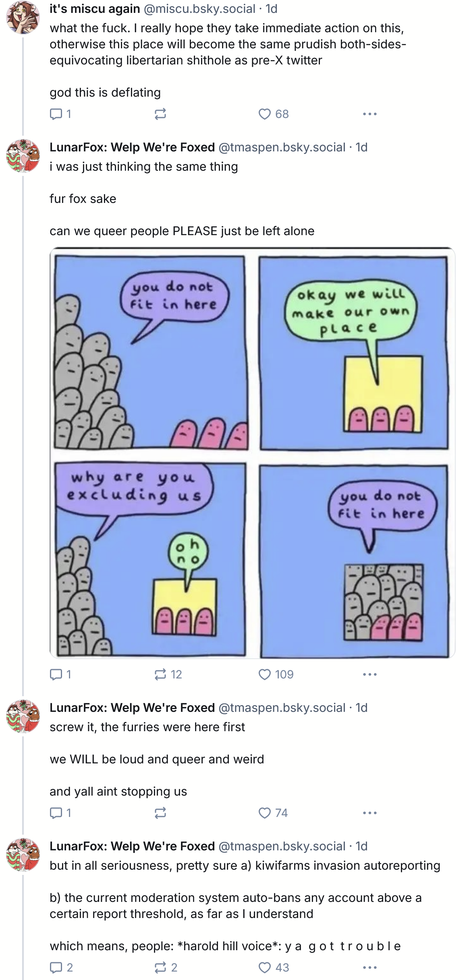Open more options on miscu's post

[369, 114]
